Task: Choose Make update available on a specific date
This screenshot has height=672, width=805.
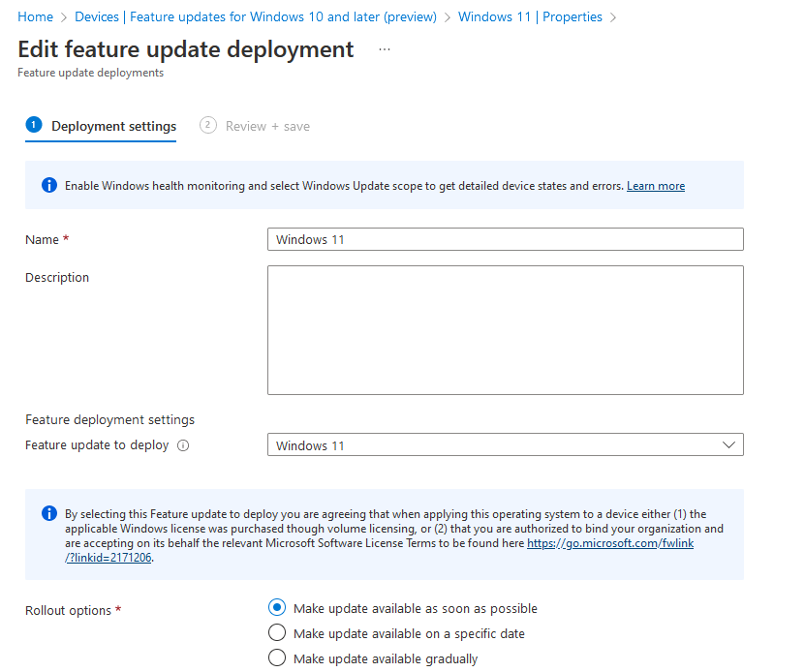Action: pos(277,632)
